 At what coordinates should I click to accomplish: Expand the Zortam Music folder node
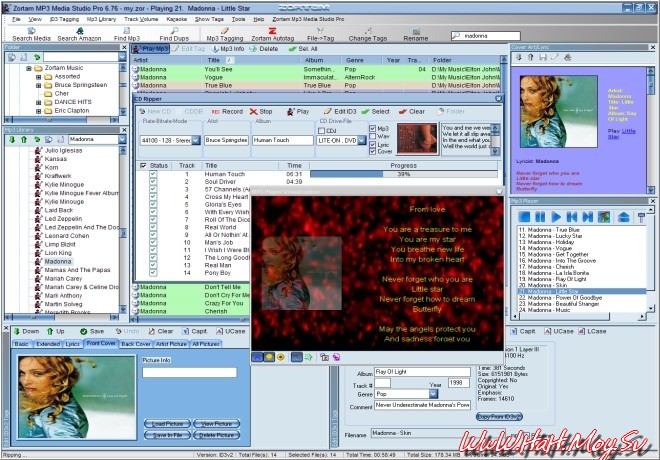click(x=29, y=68)
